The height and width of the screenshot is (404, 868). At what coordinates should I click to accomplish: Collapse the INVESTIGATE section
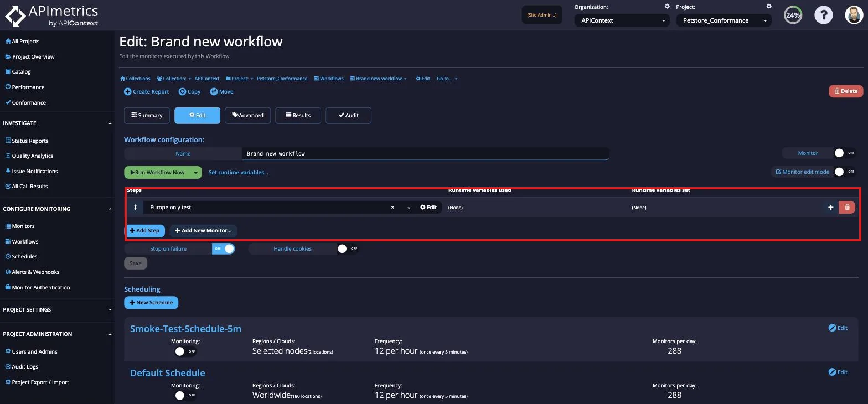tap(57, 123)
